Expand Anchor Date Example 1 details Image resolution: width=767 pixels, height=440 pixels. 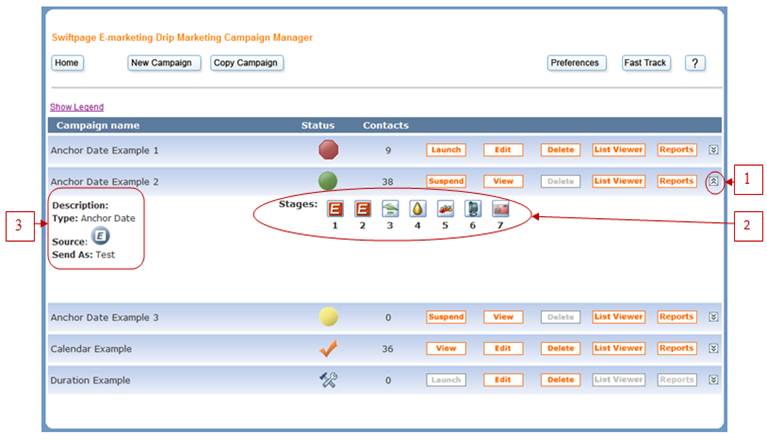(x=713, y=150)
